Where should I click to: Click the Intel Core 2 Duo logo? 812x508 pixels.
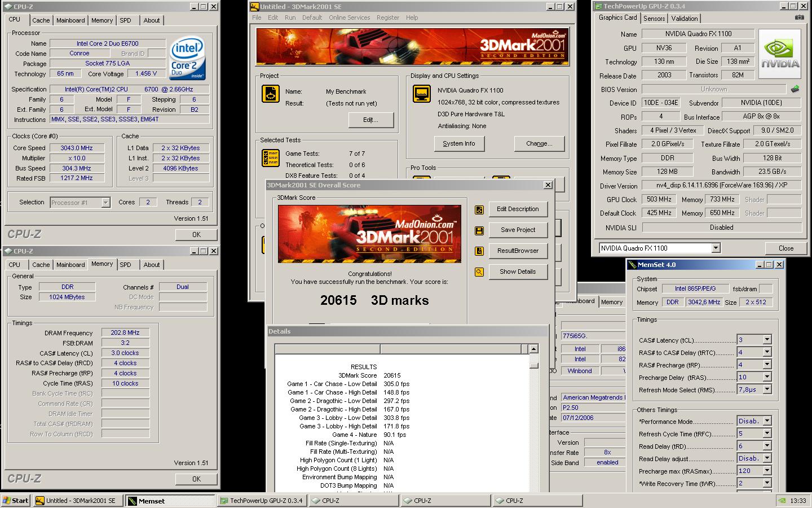click(188, 58)
